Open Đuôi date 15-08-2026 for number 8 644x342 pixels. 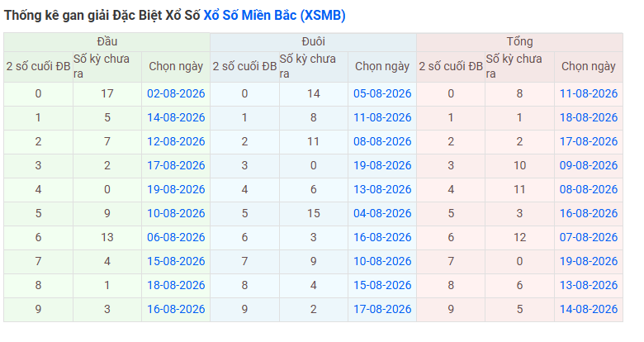[x=382, y=285]
